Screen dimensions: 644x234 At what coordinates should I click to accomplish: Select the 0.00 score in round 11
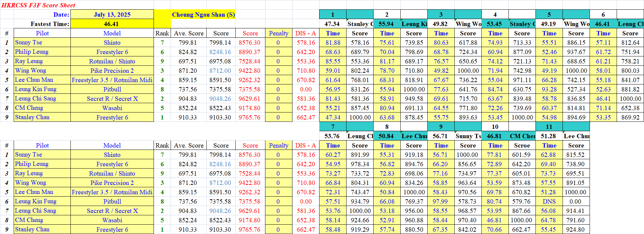click(576, 201)
